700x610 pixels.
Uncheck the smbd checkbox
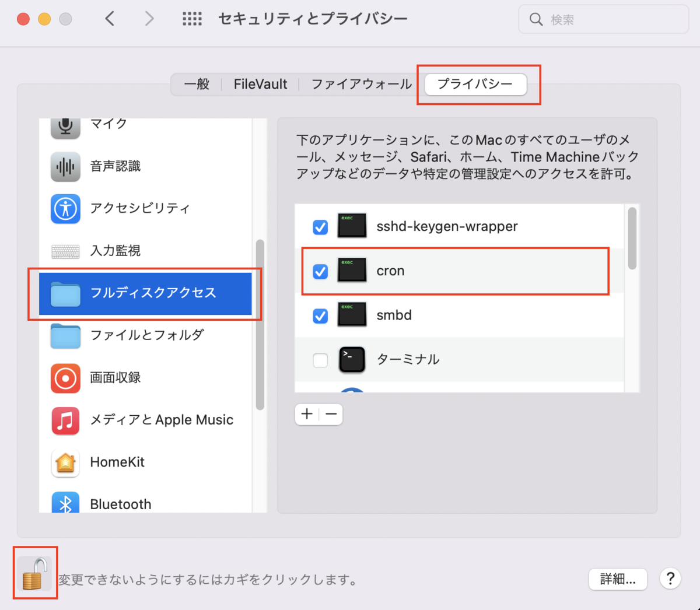click(320, 315)
